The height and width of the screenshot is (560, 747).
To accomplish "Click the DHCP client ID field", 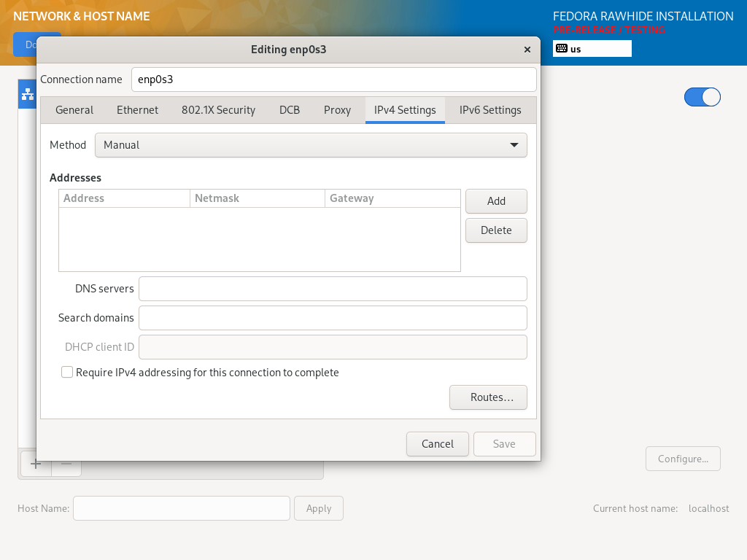I will click(333, 346).
